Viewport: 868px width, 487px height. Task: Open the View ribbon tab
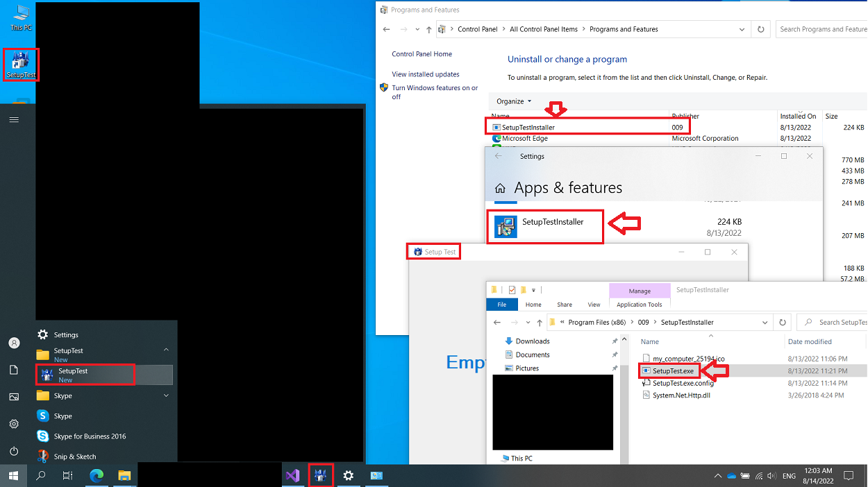594,305
